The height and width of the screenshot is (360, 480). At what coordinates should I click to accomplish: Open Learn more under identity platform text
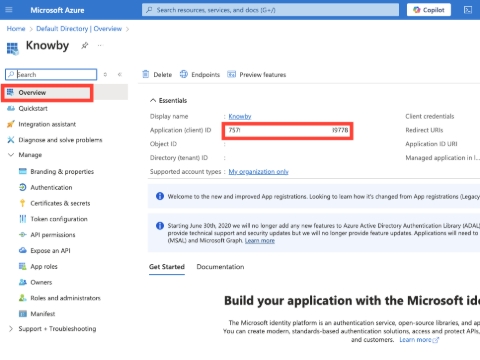(x=419, y=340)
